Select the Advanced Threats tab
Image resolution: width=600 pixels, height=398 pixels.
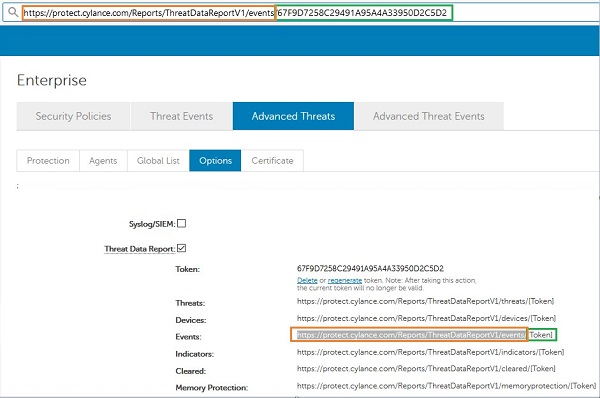pos(293,116)
